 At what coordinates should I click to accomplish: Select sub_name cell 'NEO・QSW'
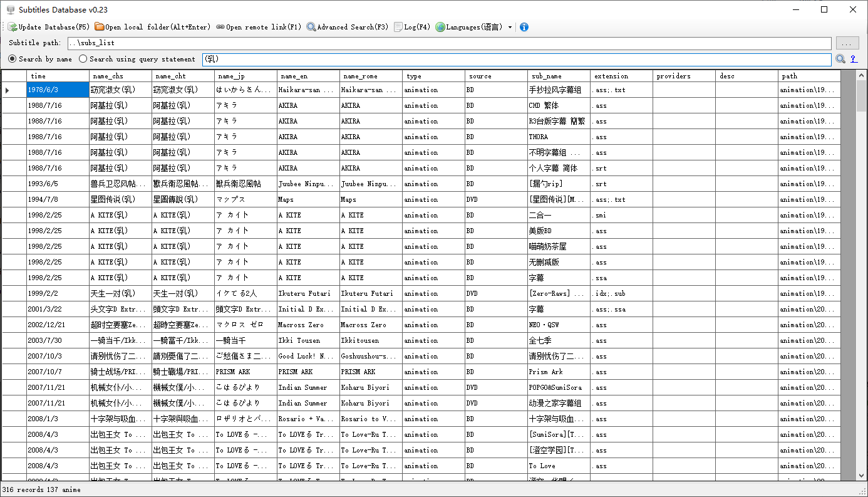(559, 325)
